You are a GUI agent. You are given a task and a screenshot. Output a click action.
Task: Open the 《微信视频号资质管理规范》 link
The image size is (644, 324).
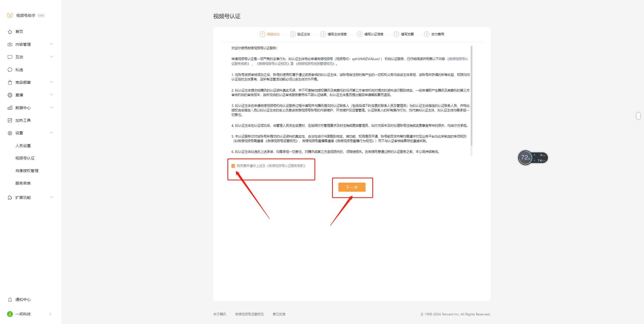[x=315, y=64]
